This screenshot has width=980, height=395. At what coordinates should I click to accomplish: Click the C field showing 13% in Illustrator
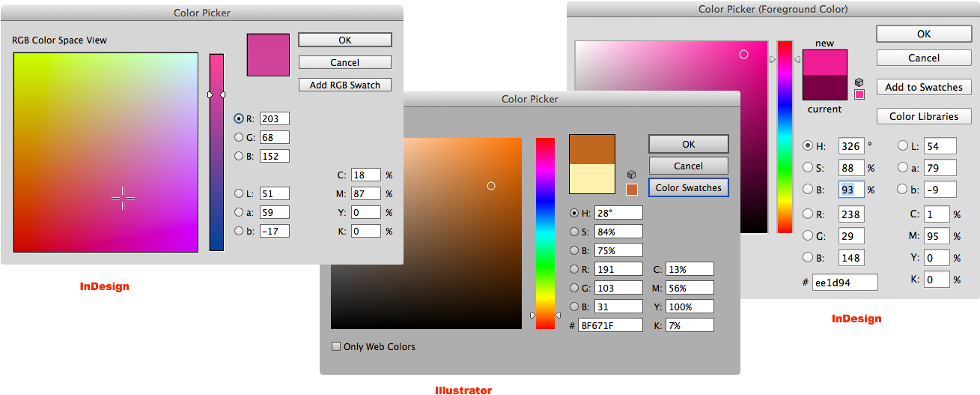click(689, 269)
